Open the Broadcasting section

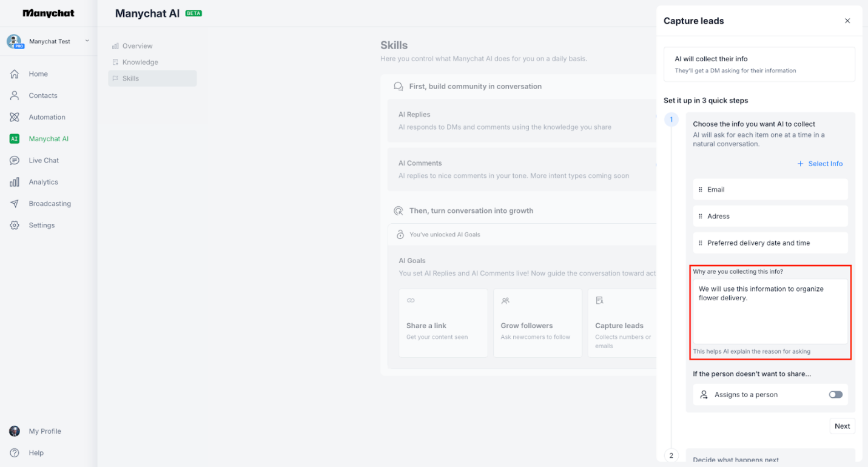point(49,203)
